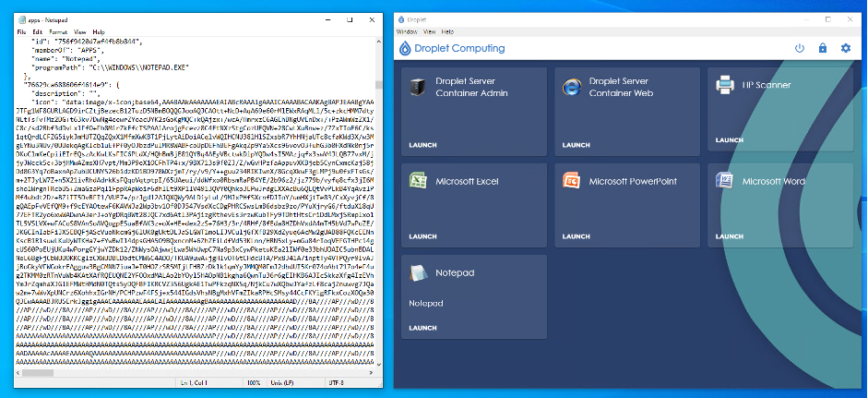Launch Notepad from Droplet tile
The width and height of the screenshot is (868, 398).
[x=422, y=328]
